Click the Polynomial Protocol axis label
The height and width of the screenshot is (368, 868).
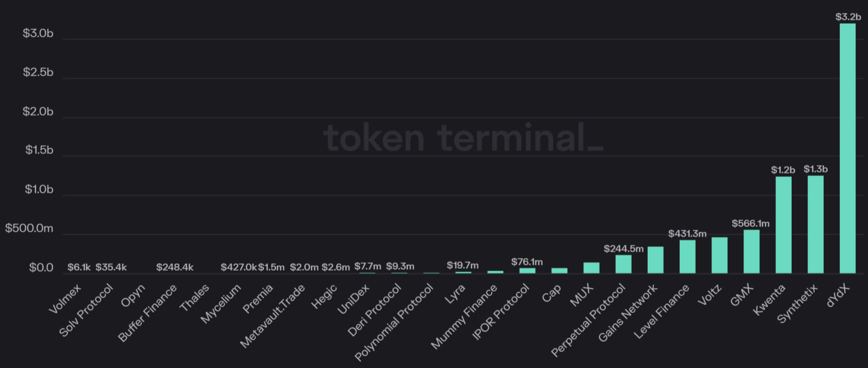(x=394, y=322)
